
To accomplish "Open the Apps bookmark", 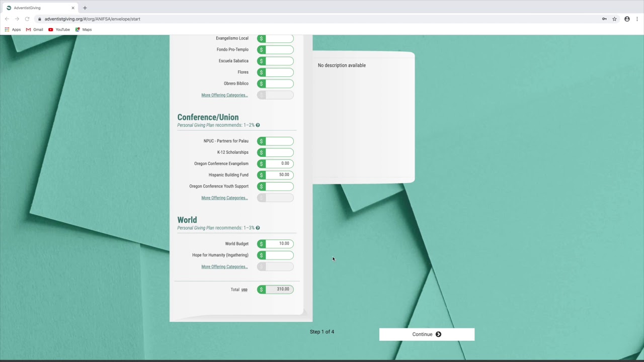I will point(13,30).
